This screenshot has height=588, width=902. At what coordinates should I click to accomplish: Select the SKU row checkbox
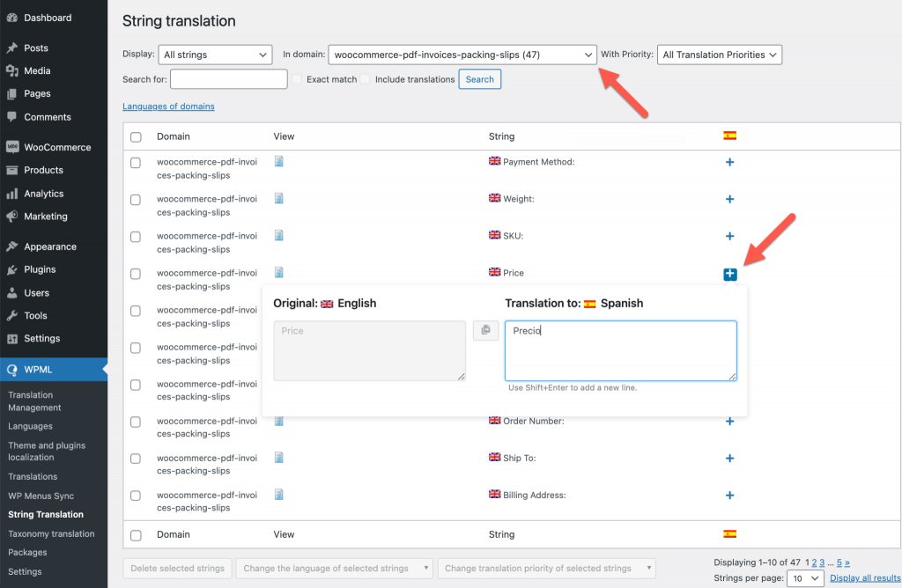tap(136, 237)
